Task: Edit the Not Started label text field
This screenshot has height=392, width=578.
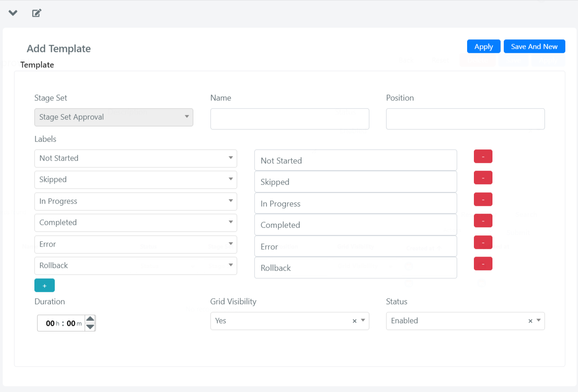Action: (355, 160)
